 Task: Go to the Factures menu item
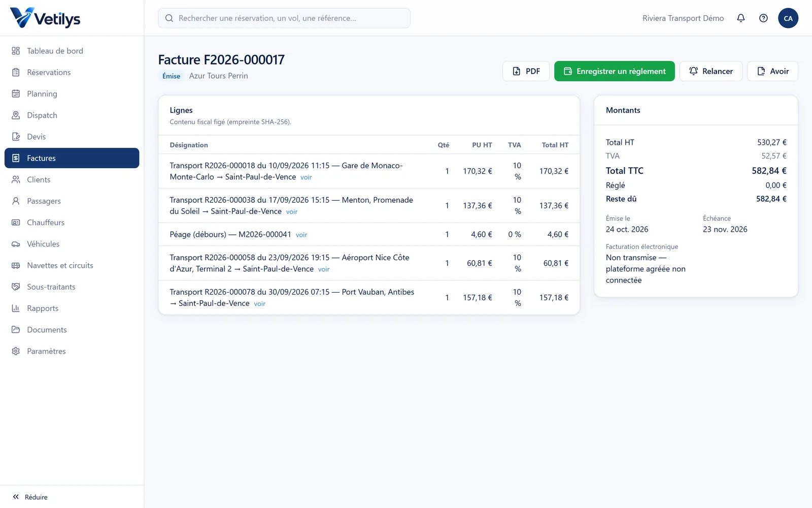(x=72, y=158)
